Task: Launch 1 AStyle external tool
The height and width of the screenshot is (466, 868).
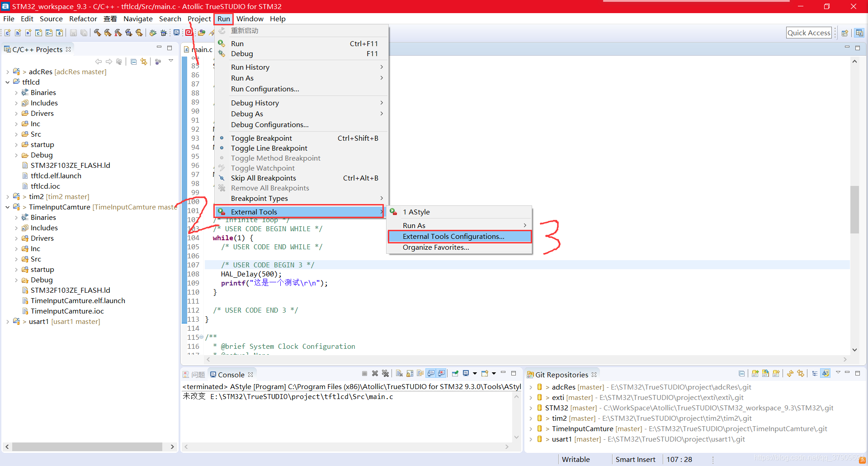Action: (460, 212)
